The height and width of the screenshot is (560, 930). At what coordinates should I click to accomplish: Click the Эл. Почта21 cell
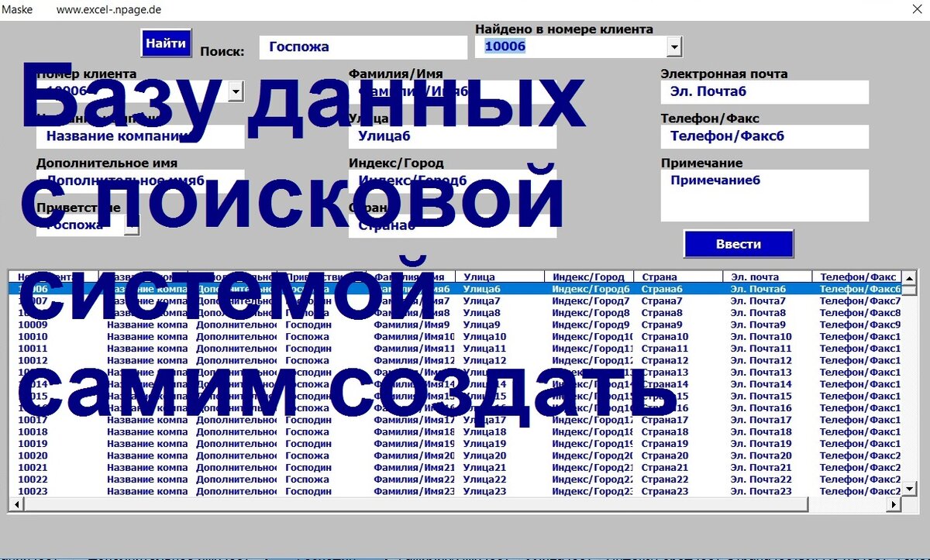(761, 468)
